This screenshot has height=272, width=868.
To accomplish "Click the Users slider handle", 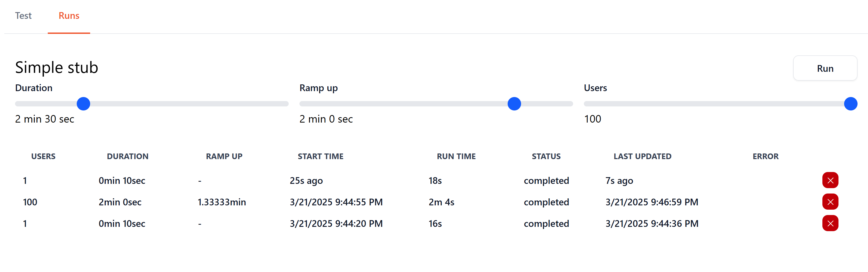I will coord(850,104).
